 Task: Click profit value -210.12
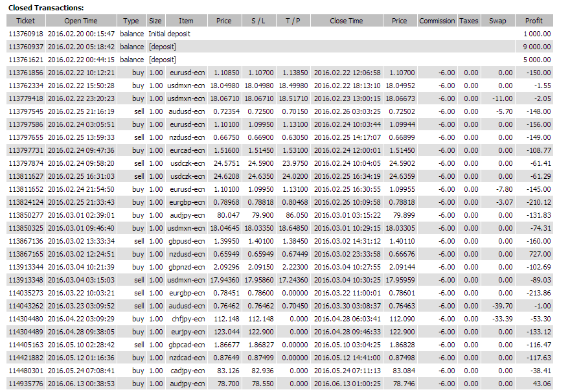point(539,203)
